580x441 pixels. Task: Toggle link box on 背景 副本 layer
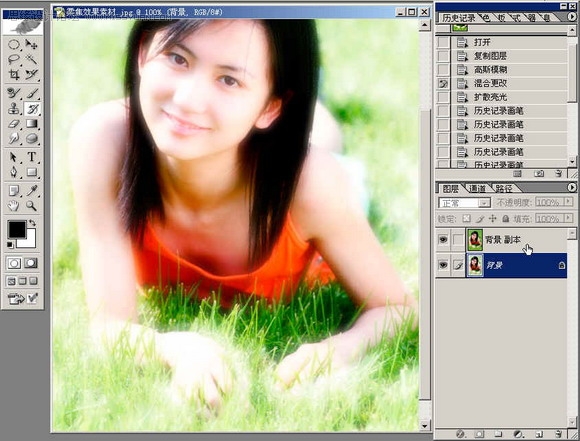458,240
